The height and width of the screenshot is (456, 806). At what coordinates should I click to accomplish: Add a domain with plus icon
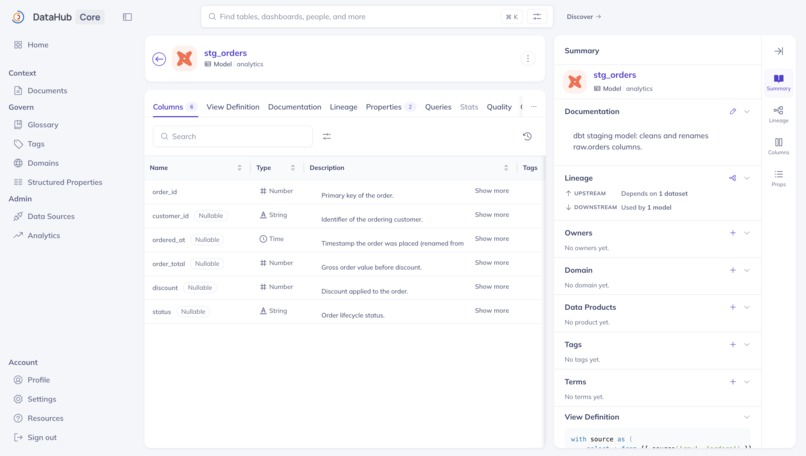pos(733,270)
